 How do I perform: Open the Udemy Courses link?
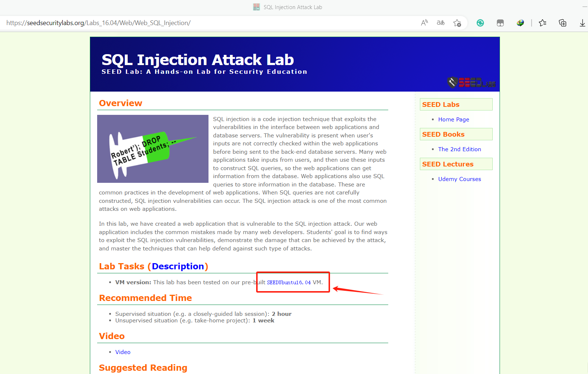coord(460,179)
